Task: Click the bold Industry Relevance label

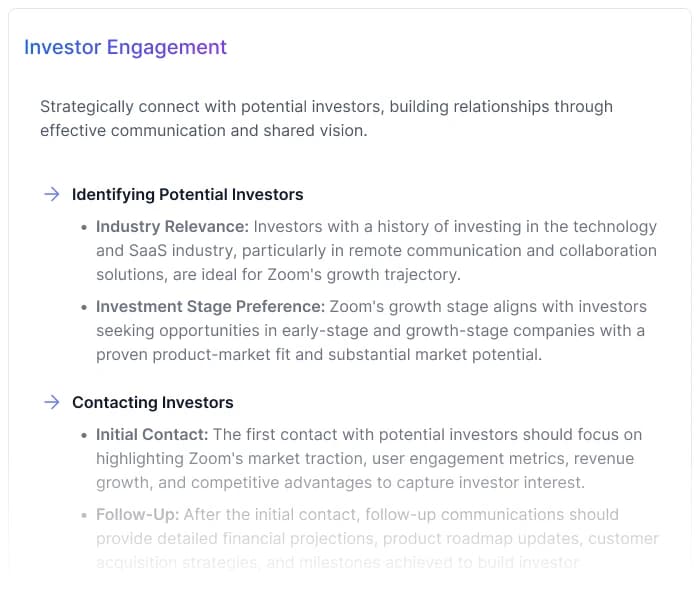Action: [x=172, y=227]
